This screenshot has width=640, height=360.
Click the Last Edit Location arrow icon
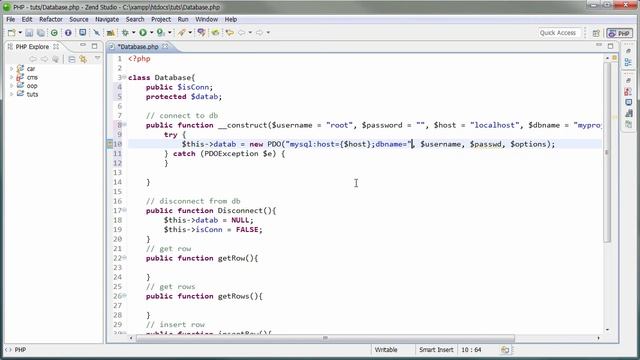click(x=230, y=33)
